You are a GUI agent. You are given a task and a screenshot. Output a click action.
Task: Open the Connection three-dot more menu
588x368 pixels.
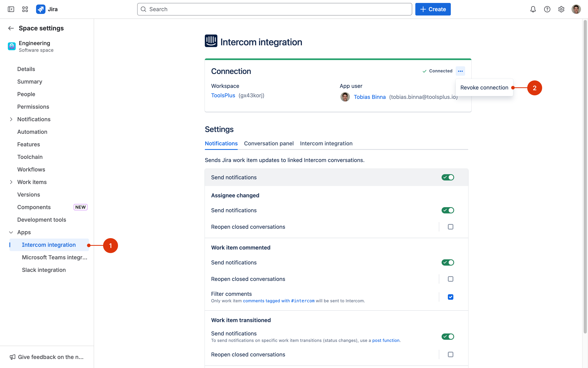point(460,71)
